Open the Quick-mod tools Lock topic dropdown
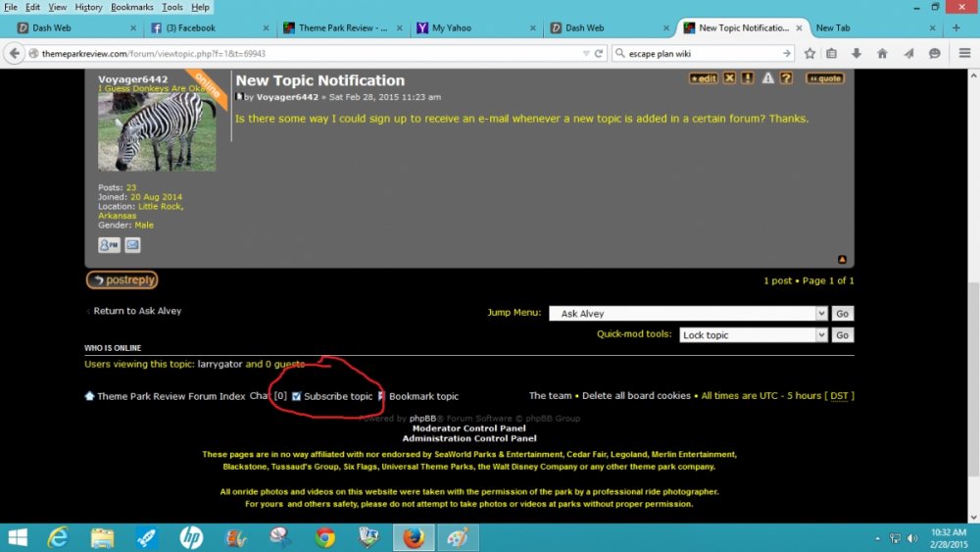This screenshot has width=980, height=552. click(754, 335)
